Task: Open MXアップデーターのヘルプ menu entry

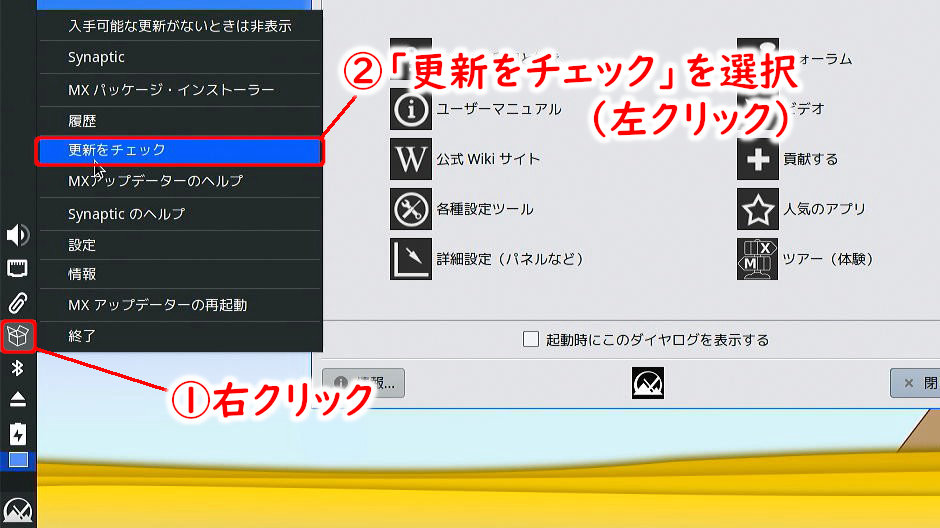Action: [180, 181]
